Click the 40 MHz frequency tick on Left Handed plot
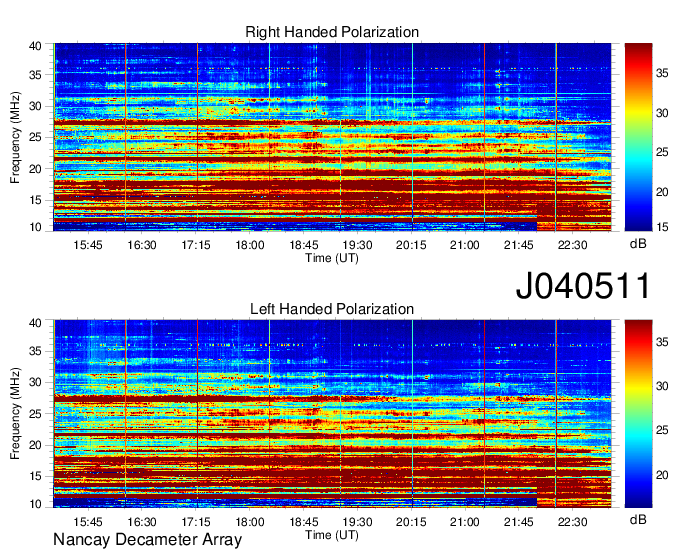The width and height of the screenshot is (680, 552). pos(35,323)
